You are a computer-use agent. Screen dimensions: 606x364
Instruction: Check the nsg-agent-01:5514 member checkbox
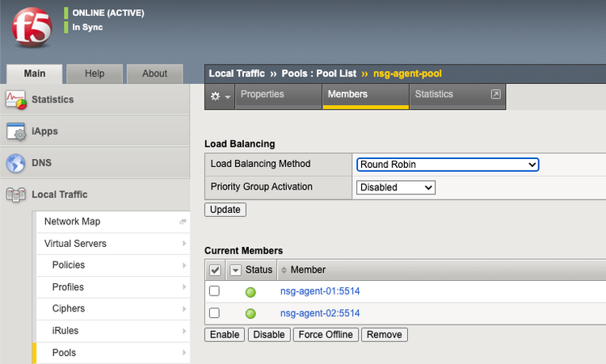pos(214,291)
